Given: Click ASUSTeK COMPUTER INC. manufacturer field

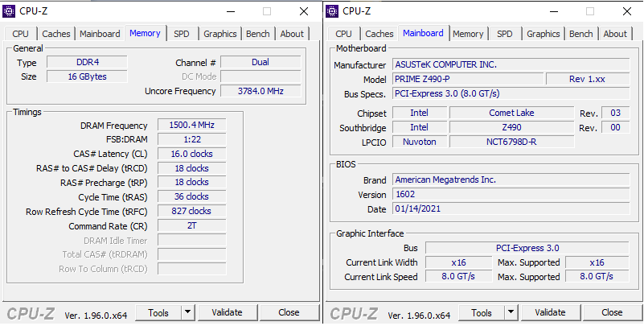Looking at the screenshot, I should point(511,64).
